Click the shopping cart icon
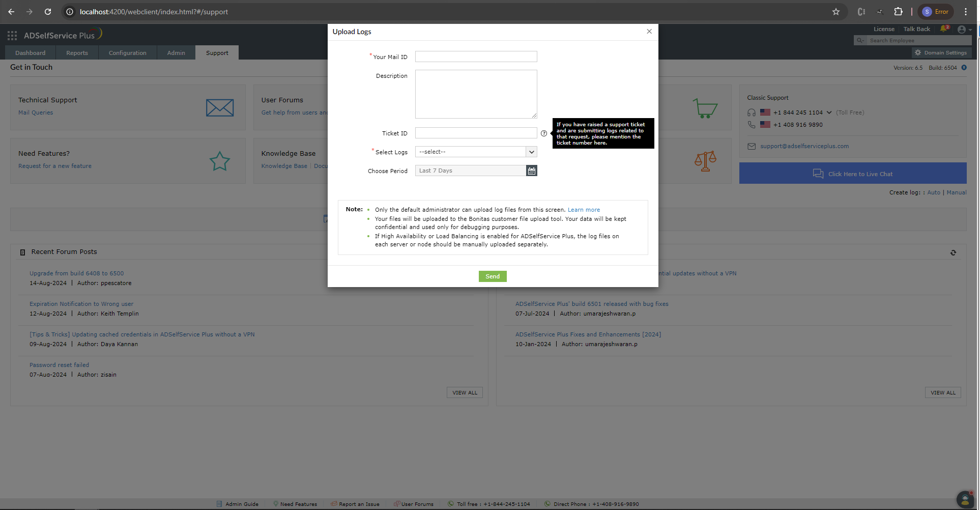 (x=705, y=107)
